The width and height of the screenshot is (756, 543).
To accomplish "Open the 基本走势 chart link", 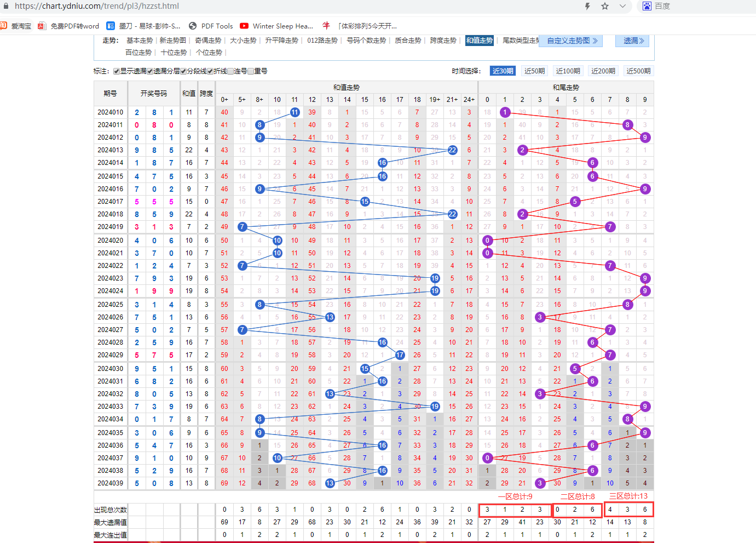I will coord(140,41).
